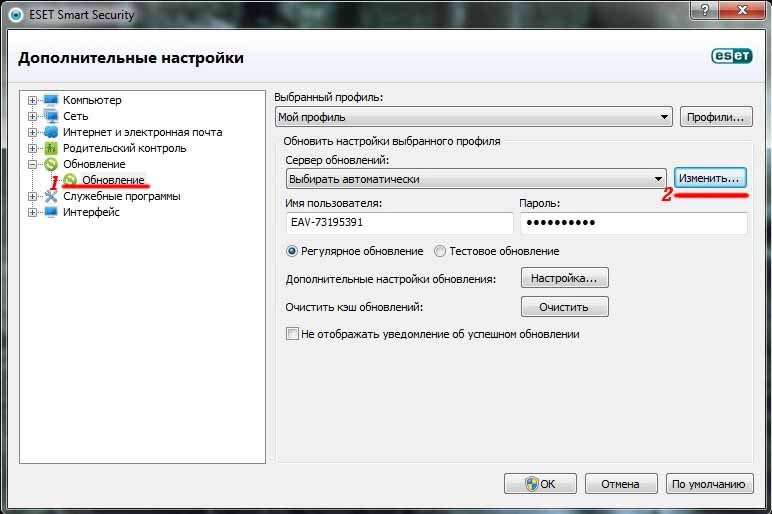Select child Обновление tree item label
This screenshot has width=772, height=514.
(113, 180)
